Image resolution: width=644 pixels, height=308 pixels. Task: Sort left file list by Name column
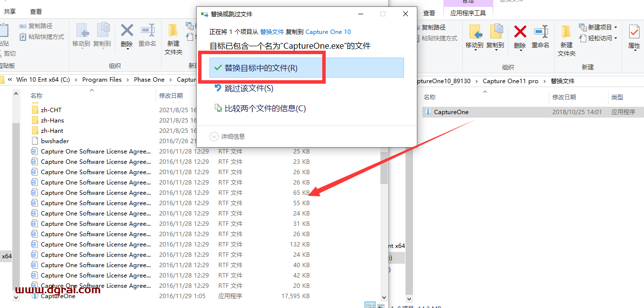[36, 95]
